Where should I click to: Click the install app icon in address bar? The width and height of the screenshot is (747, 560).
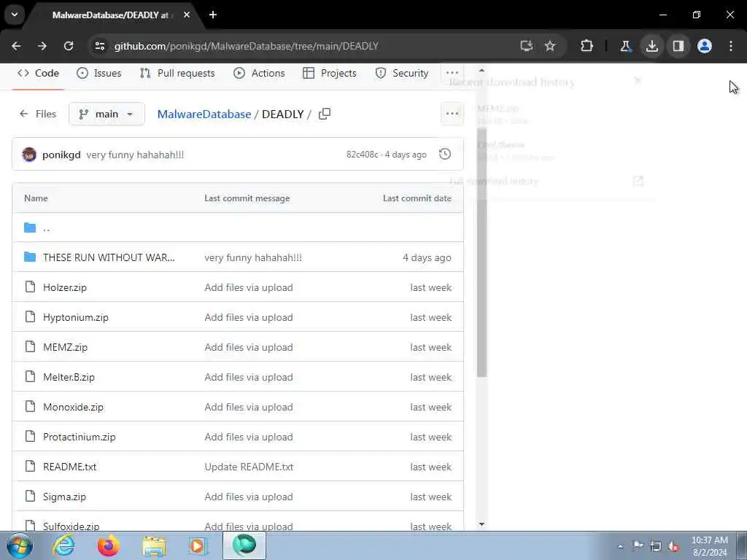coord(527,46)
